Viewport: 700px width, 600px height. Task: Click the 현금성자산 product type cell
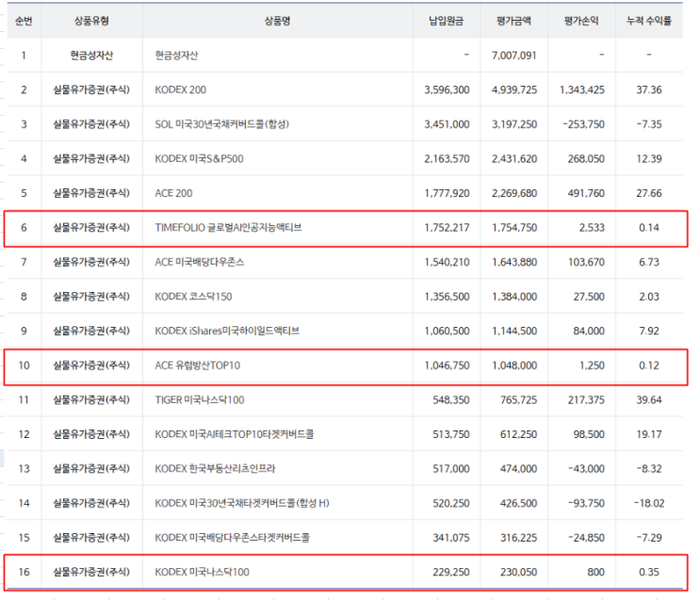pyautogui.click(x=91, y=56)
